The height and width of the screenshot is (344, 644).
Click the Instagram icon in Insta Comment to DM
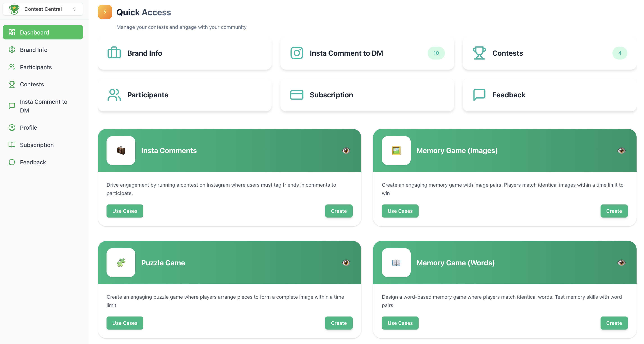point(297,53)
